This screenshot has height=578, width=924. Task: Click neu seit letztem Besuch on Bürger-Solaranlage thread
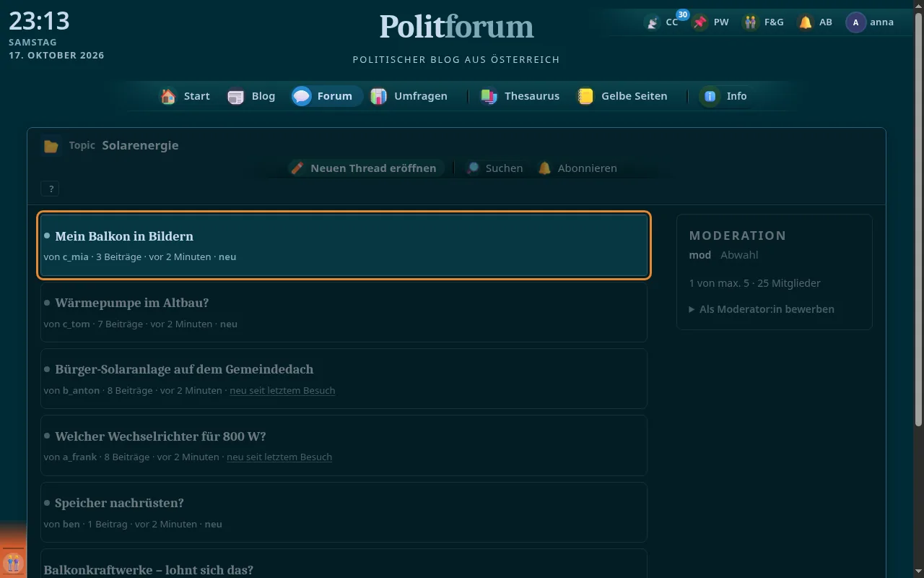pyautogui.click(x=282, y=390)
